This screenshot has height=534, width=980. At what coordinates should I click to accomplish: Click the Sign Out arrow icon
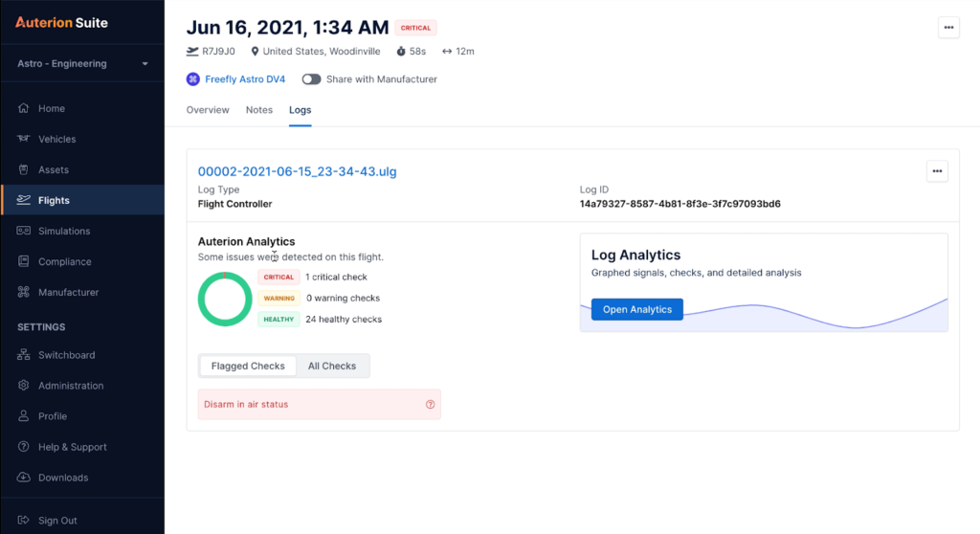(x=23, y=521)
